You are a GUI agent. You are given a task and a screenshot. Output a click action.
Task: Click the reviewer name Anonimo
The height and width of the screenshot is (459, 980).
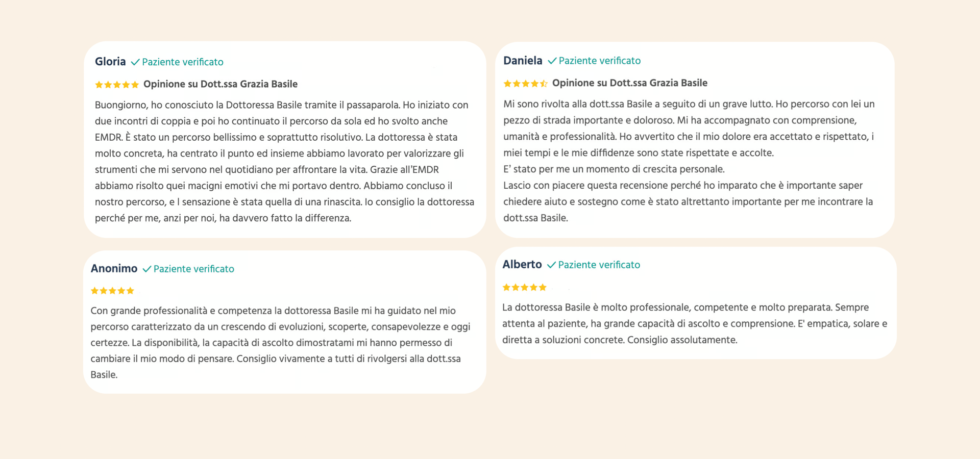(x=114, y=269)
